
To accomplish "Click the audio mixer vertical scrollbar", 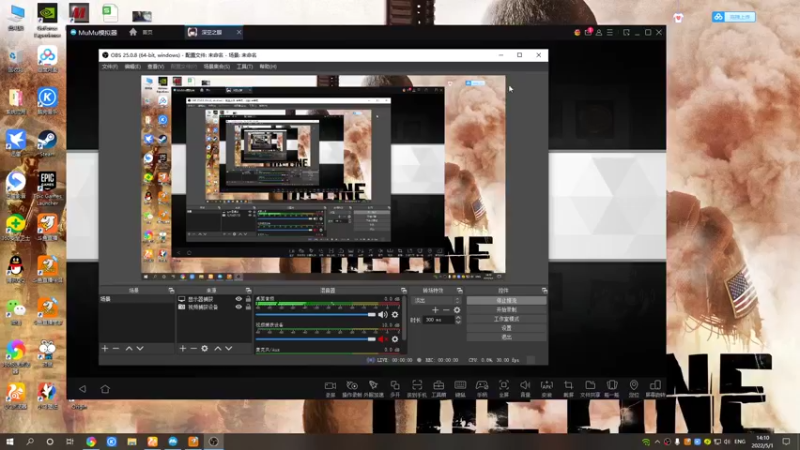I will pos(405,319).
